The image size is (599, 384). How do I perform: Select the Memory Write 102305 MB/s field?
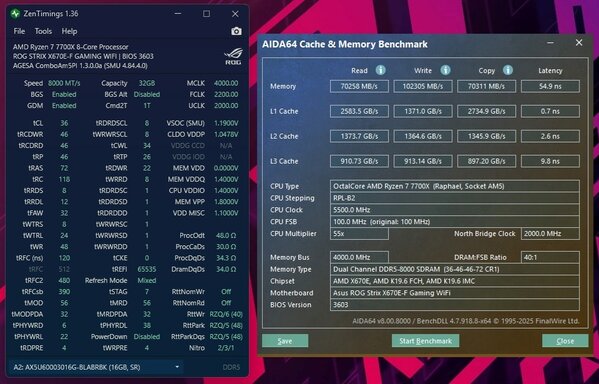[423, 86]
